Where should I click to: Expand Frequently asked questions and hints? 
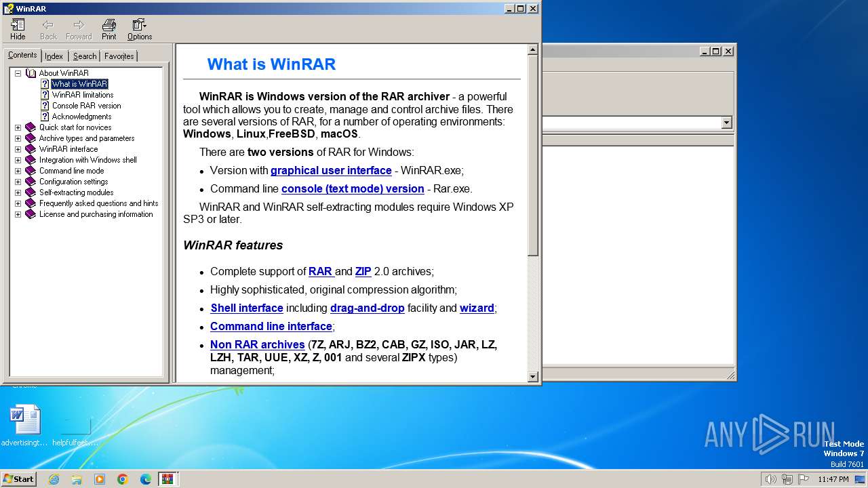click(18, 203)
